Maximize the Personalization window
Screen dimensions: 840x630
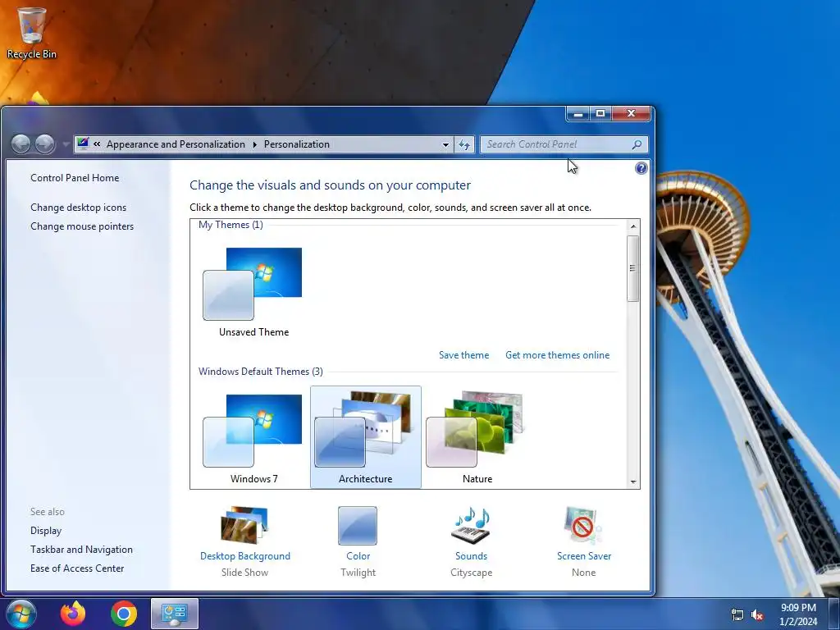point(600,113)
